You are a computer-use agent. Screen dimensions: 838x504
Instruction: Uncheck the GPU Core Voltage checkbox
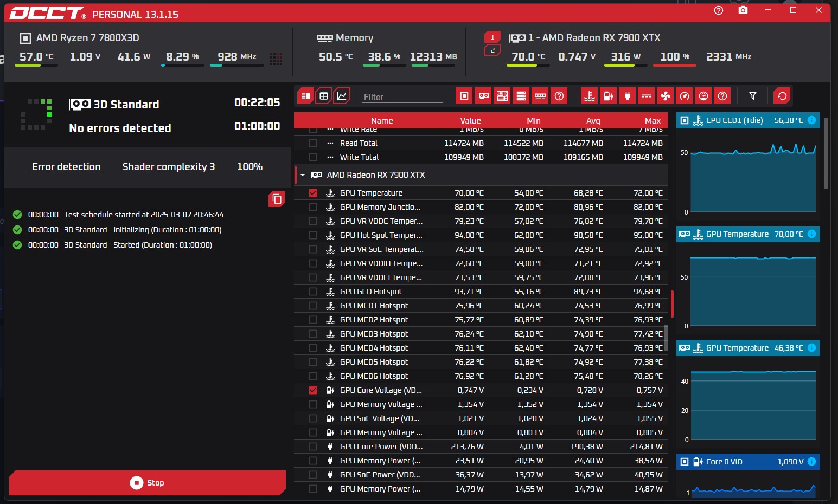(313, 390)
